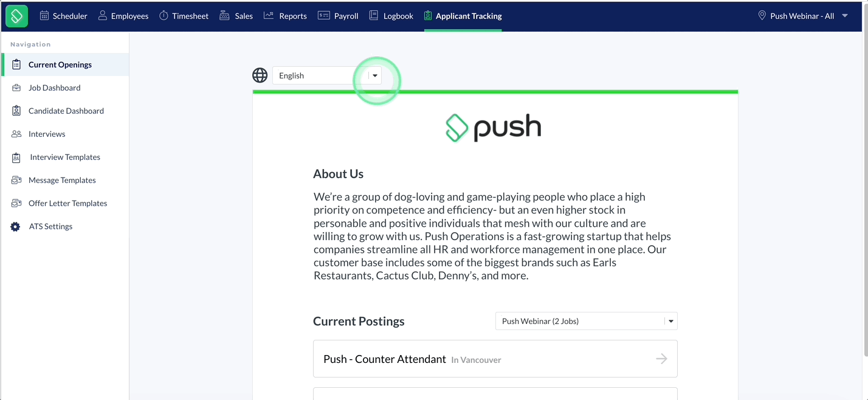The width and height of the screenshot is (868, 400).
Task: Click the Scheduler calendar icon
Action: (44, 16)
